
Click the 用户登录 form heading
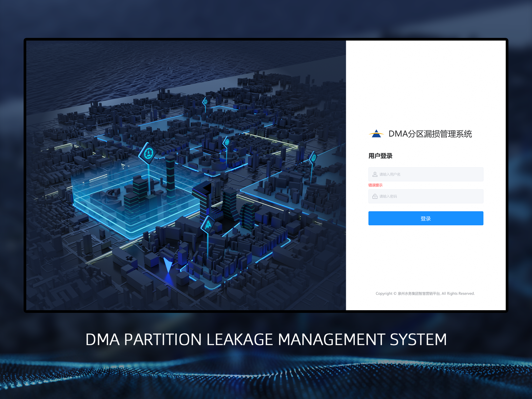click(380, 156)
